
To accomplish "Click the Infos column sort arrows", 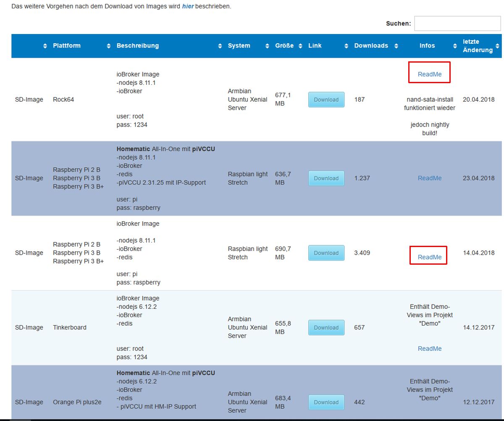I will point(454,46).
